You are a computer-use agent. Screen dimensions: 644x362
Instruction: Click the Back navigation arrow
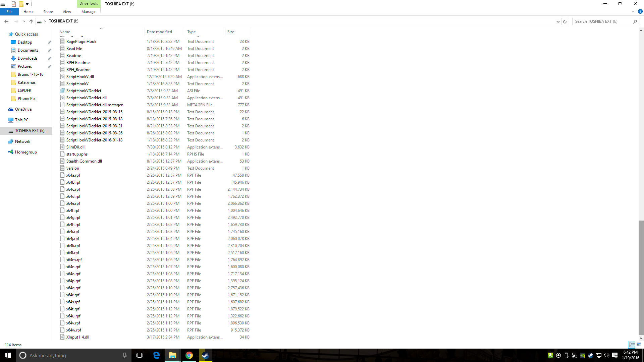[x=6, y=21]
